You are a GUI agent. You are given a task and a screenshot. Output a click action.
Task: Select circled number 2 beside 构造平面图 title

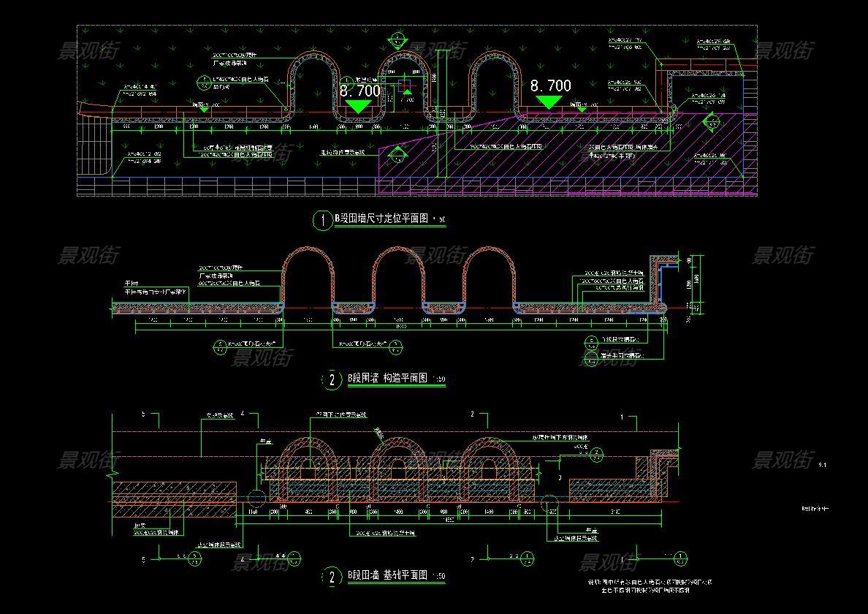coord(332,379)
